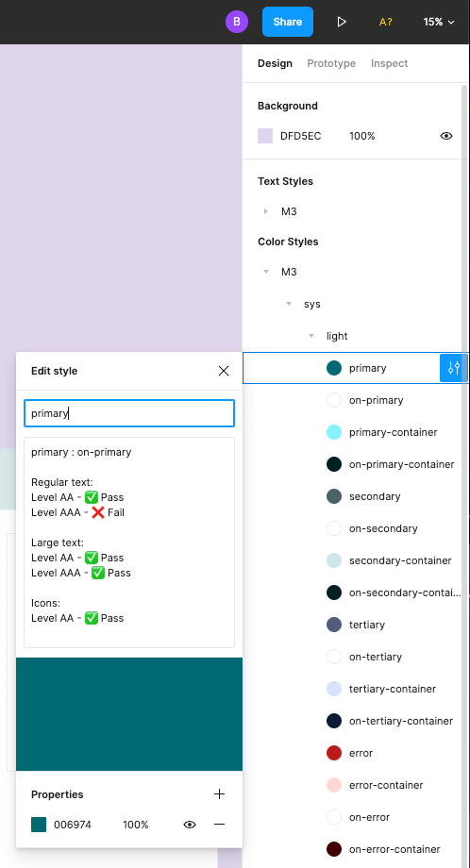This screenshot has width=470, height=868.
Task: Remove the 006974 fill with minus icon
Action: [219, 825]
